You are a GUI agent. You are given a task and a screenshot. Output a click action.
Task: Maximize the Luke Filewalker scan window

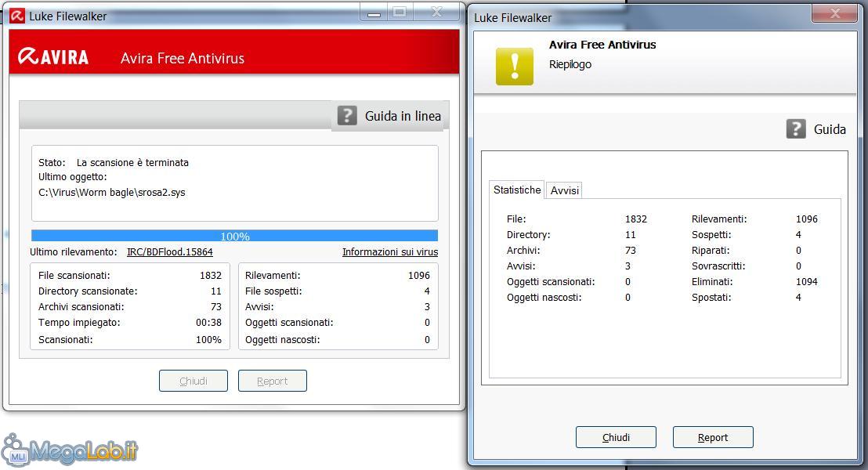click(400, 13)
